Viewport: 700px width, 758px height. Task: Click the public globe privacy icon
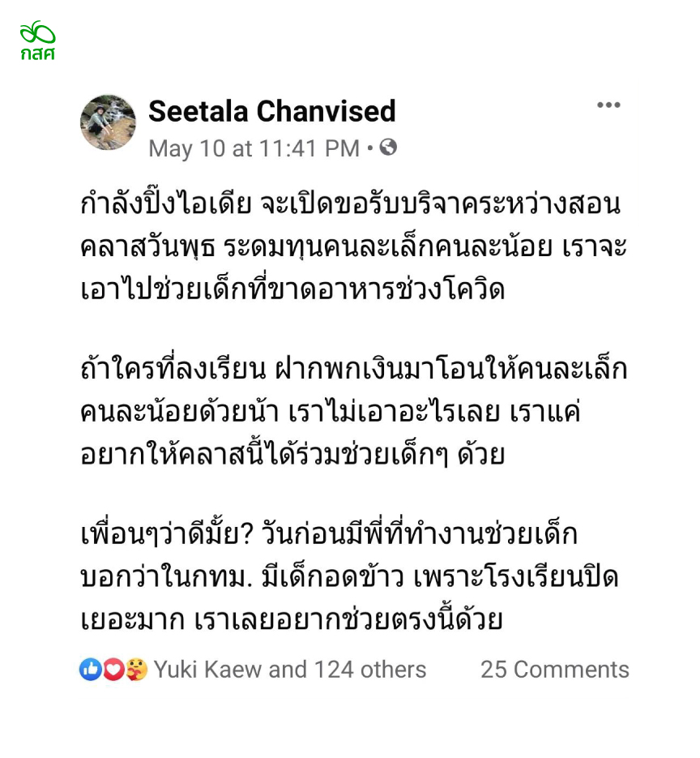(x=388, y=147)
